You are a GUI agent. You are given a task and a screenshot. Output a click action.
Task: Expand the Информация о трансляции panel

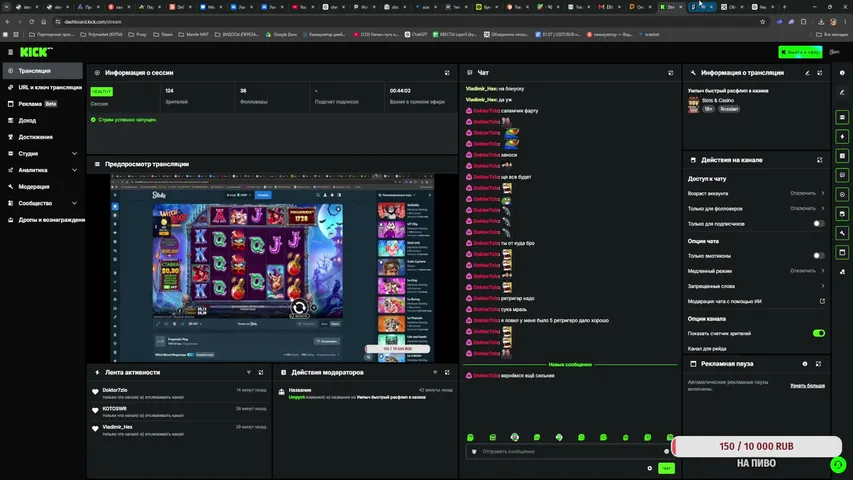[x=819, y=73]
